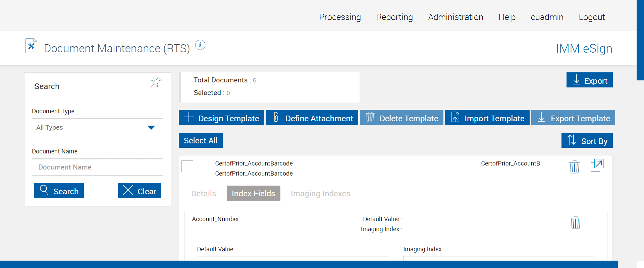644x268 pixels.
Task: Click the info icon beside page title
Action: click(x=200, y=45)
